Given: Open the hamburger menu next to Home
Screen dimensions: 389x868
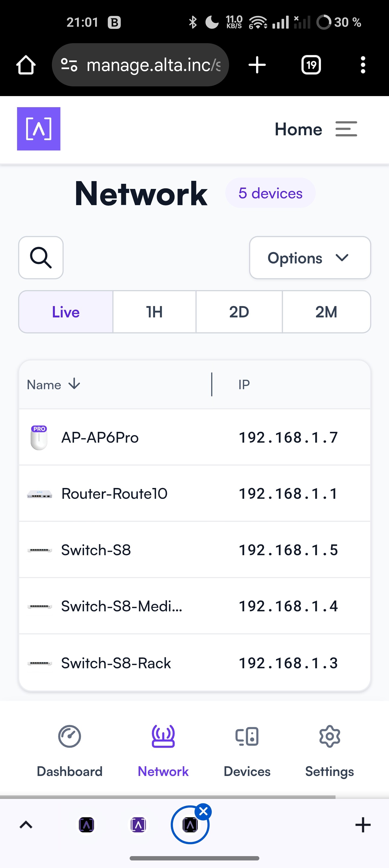Looking at the screenshot, I should (x=346, y=129).
